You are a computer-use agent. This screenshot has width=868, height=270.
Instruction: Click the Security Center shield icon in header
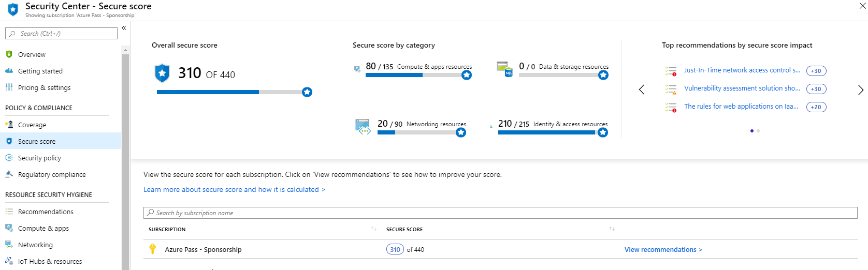[x=13, y=9]
